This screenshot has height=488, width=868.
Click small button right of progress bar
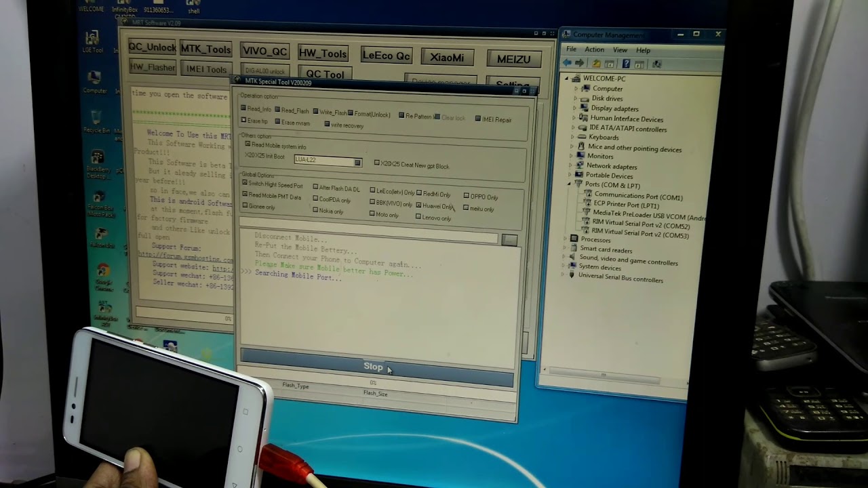click(509, 240)
